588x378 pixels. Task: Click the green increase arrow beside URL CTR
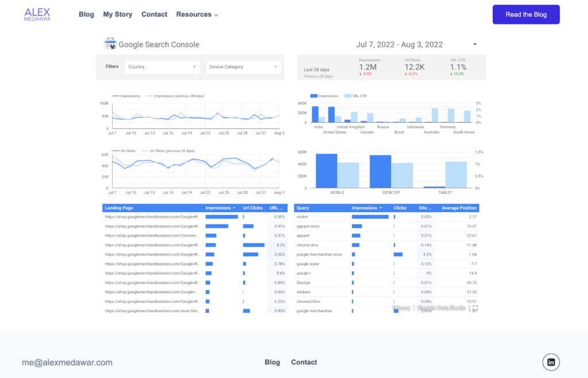[451, 73]
